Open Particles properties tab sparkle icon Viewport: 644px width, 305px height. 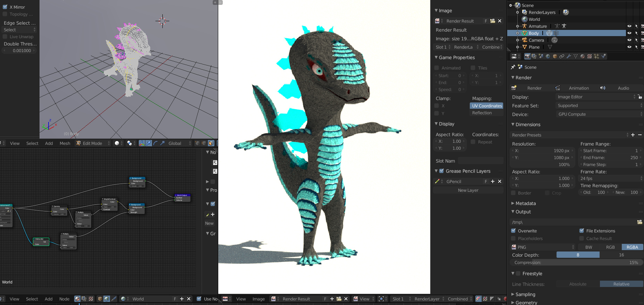point(596,56)
